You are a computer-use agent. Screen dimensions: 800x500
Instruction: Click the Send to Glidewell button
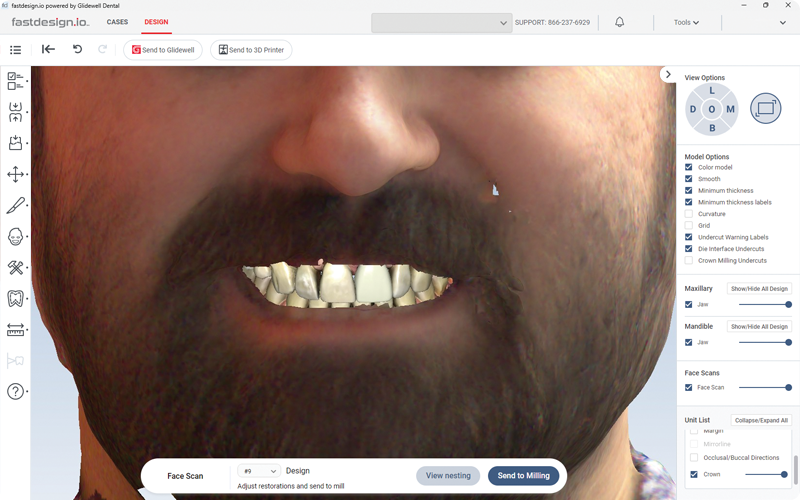point(164,50)
